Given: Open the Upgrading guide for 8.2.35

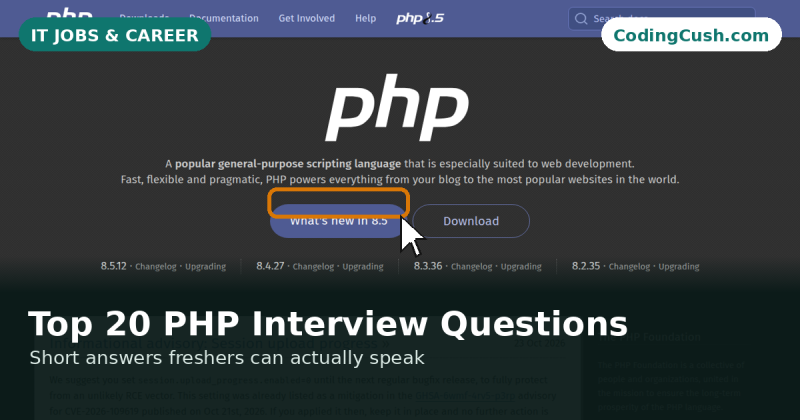Looking at the screenshot, I should tap(679, 266).
